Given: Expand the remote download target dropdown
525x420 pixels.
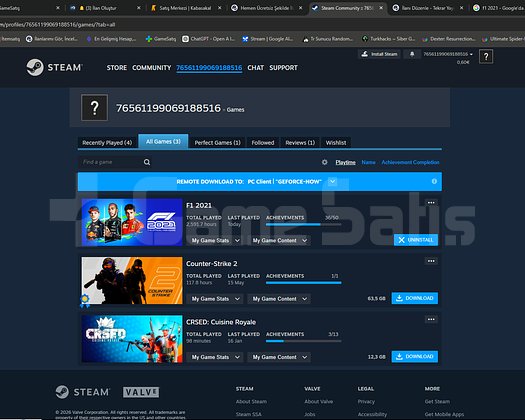Looking at the screenshot, I should click(x=332, y=182).
